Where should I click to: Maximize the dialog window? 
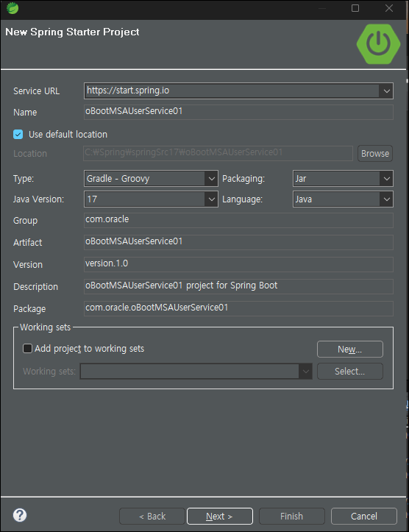355,8
